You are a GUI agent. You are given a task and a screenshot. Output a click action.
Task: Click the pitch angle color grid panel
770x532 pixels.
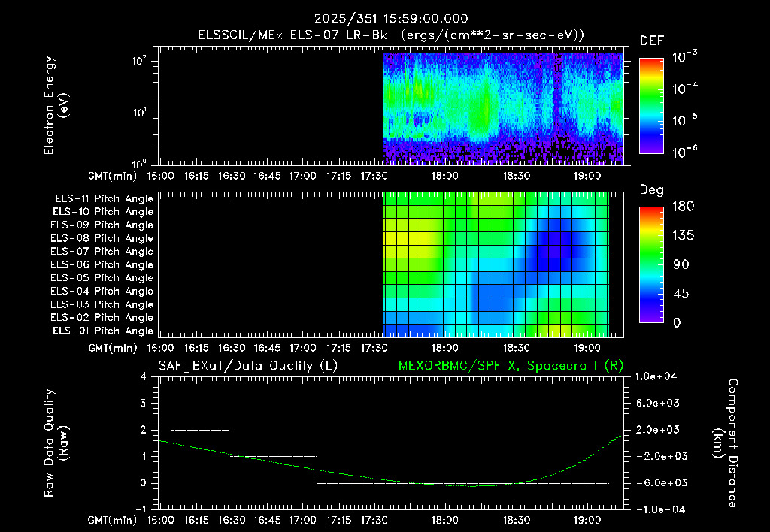[496, 264]
